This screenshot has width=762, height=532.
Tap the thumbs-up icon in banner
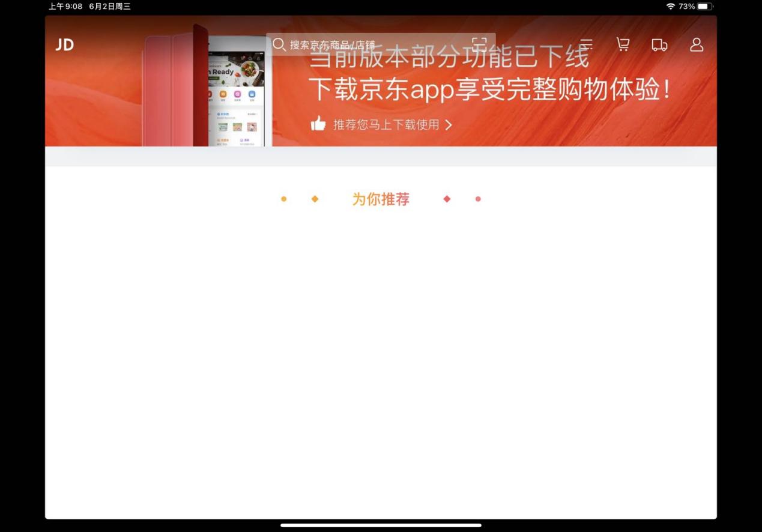[x=318, y=124]
